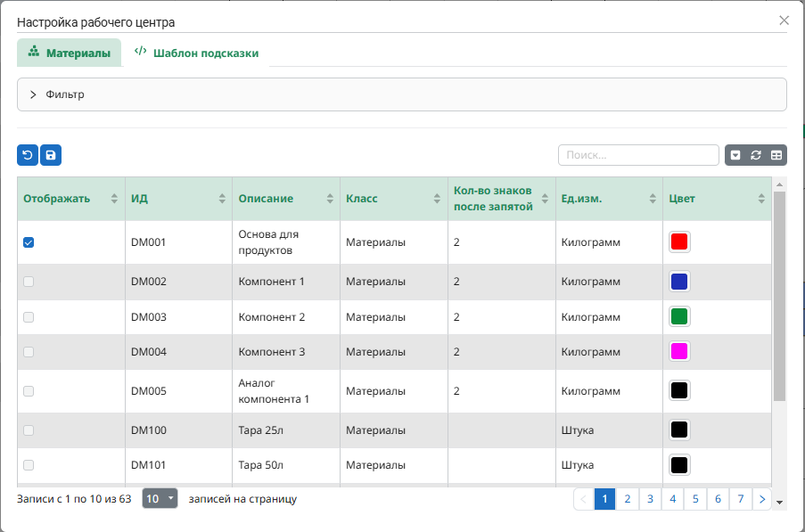Click sort arrows in the Цвет column header

coord(761,199)
